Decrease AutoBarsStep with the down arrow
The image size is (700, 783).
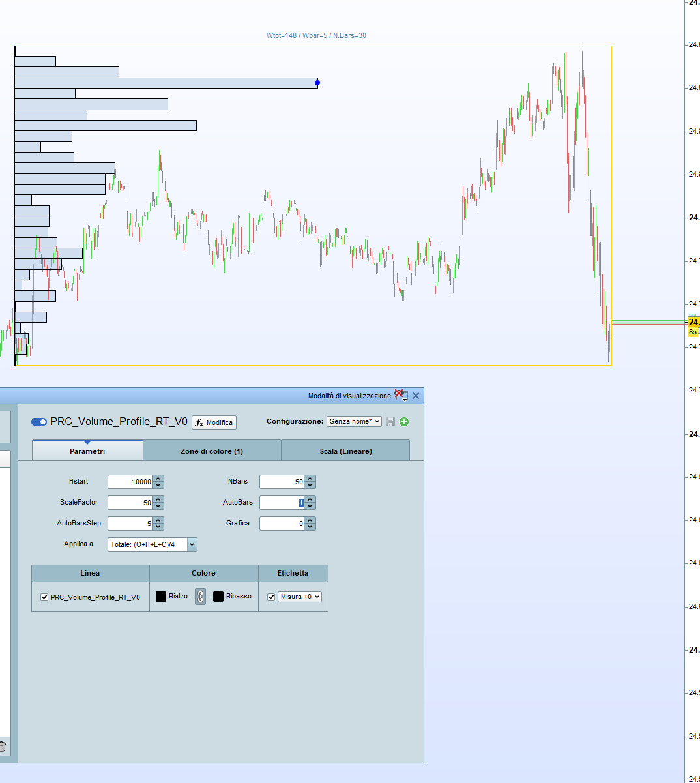tap(158, 527)
